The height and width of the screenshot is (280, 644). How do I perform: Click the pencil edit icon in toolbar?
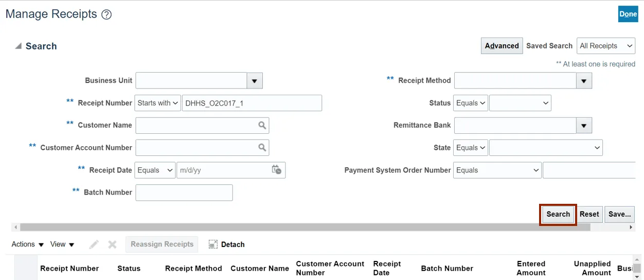(94, 244)
